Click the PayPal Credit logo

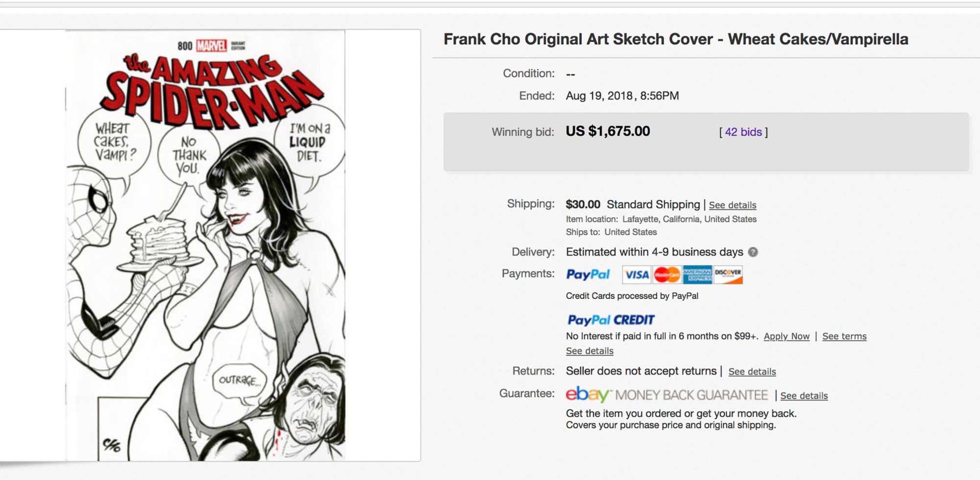point(611,320)
